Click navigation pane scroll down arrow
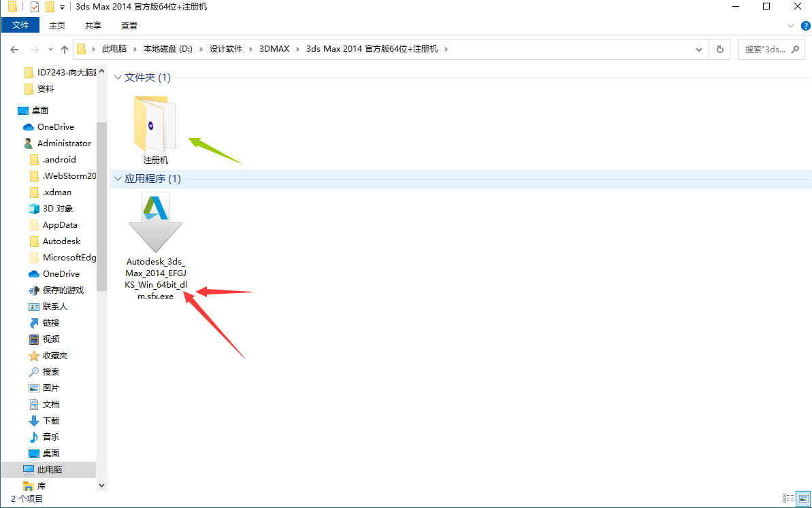The width and height of the screenshot is (812, 508). pyautogui.click(x=101, y=486)
